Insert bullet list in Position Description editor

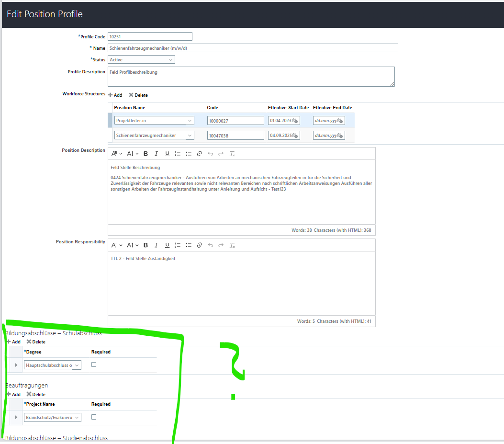[189, 154]
